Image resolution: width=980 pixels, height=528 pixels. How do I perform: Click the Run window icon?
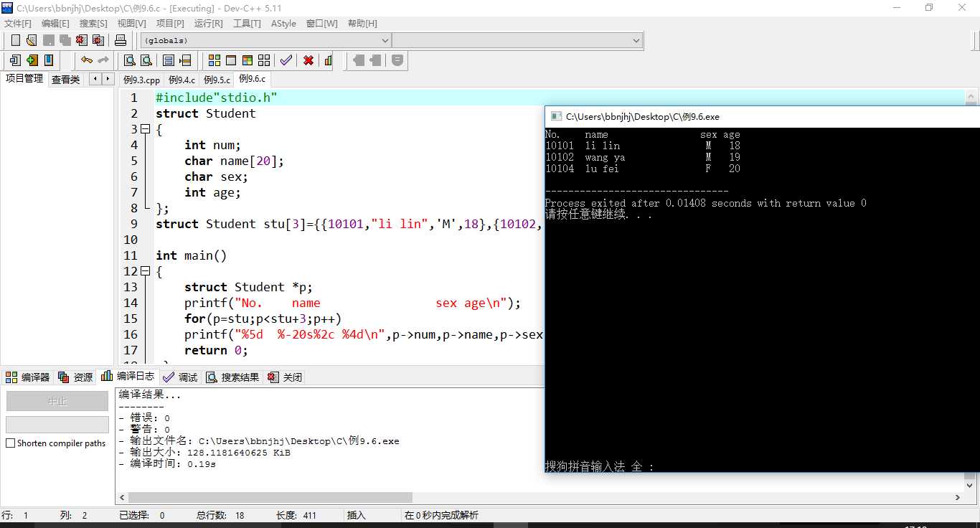231,60
